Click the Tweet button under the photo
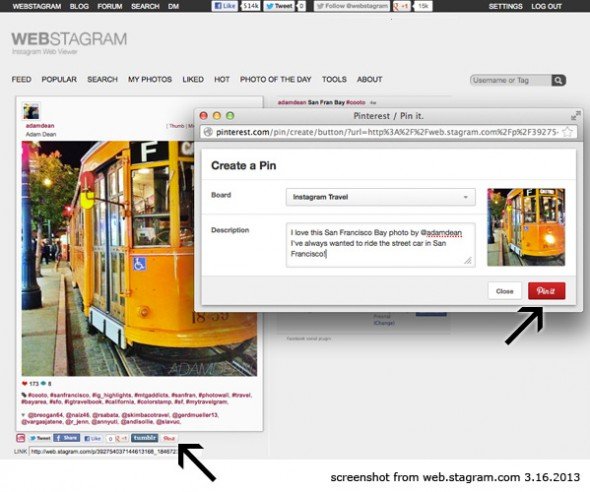This screenshot has height=492, width=590. click(40, 438)
